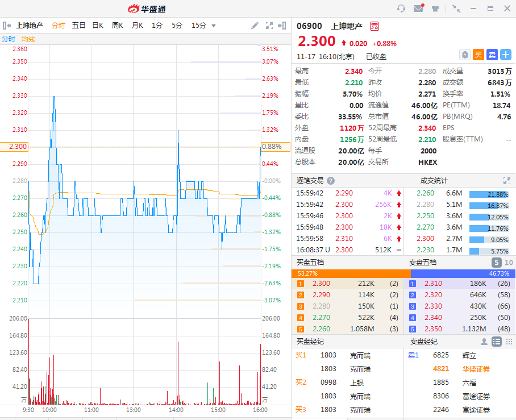
Task: Select ask level 5 price 2.350
Action: coord(433,329)
